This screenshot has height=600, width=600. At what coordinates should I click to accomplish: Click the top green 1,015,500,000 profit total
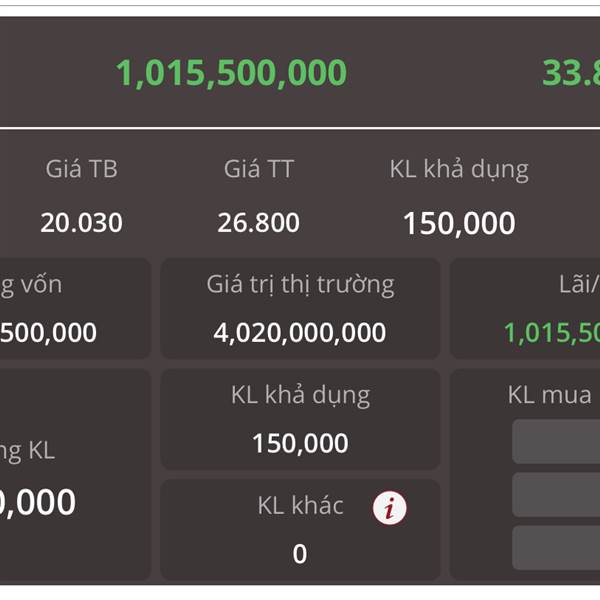232,73
